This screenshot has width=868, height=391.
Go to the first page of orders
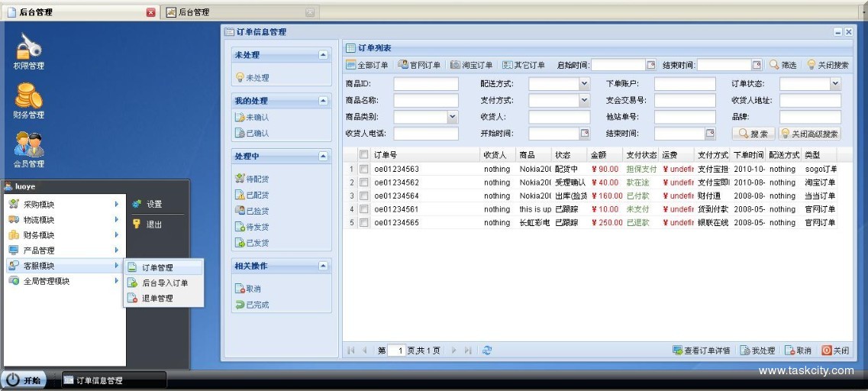(350, 350)
